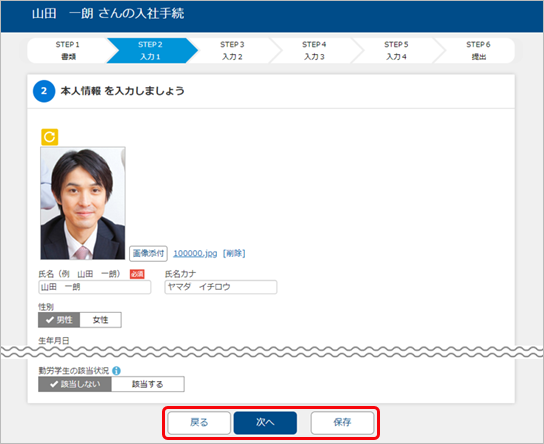Open STEP 5 入力4 tab
Image resolution: width=544 pixels, height=444 pixels.
point(396,51)
